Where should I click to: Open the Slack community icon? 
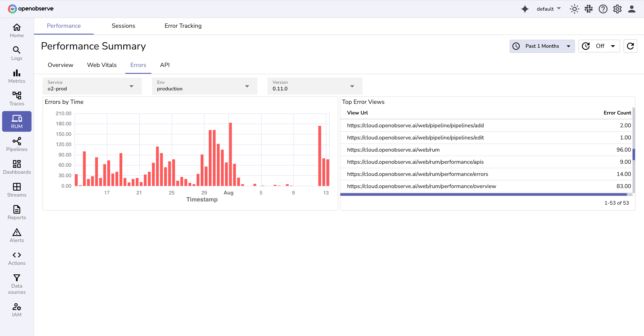[x=589, y=9]
